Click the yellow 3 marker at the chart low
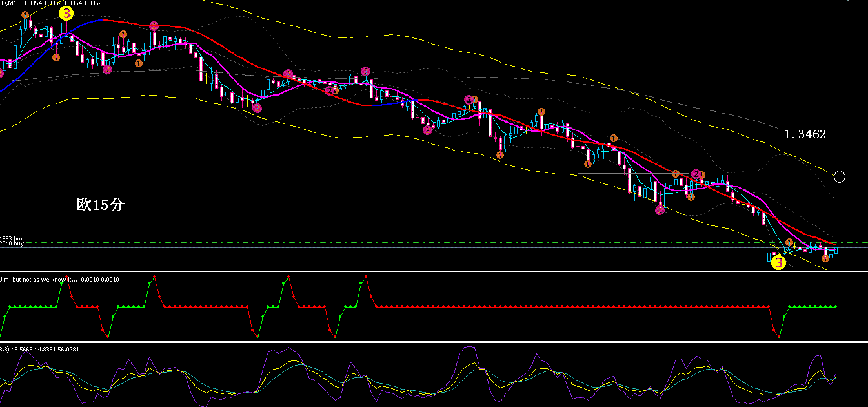 coord(778,263)
